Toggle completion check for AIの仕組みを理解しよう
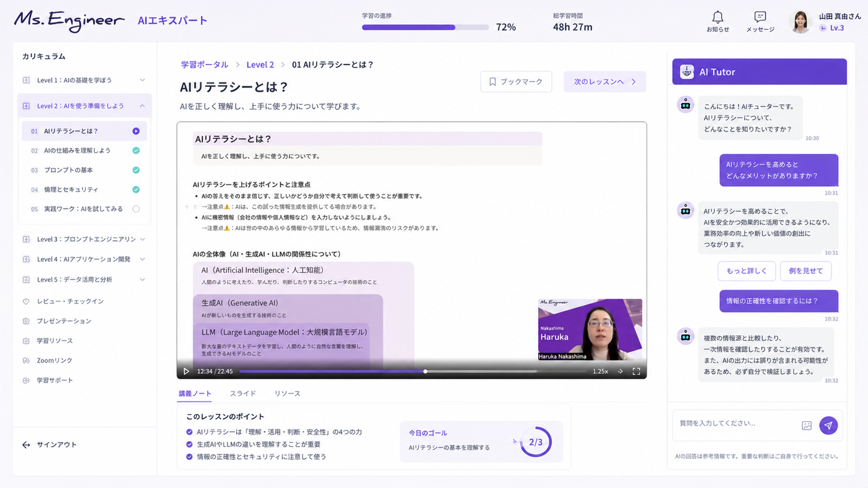Screen dimensions: 868x488 coord(136,151)
